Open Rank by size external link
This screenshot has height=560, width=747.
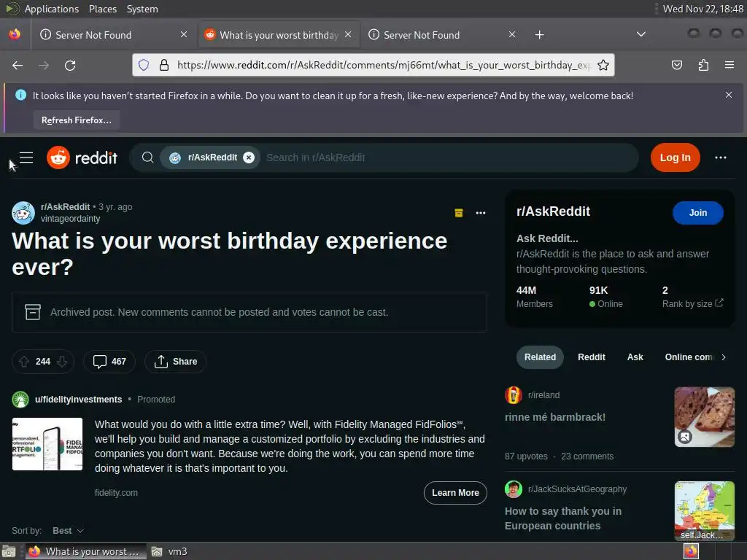(693, 304)
